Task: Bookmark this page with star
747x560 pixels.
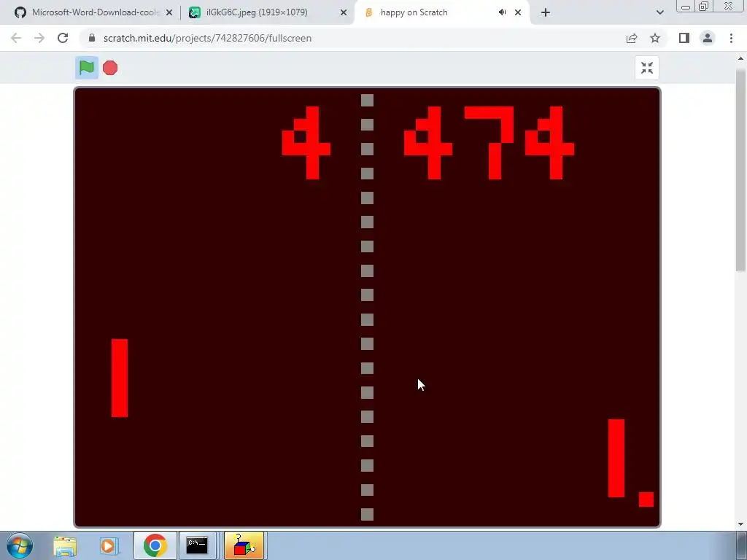Action: [655, 38]
